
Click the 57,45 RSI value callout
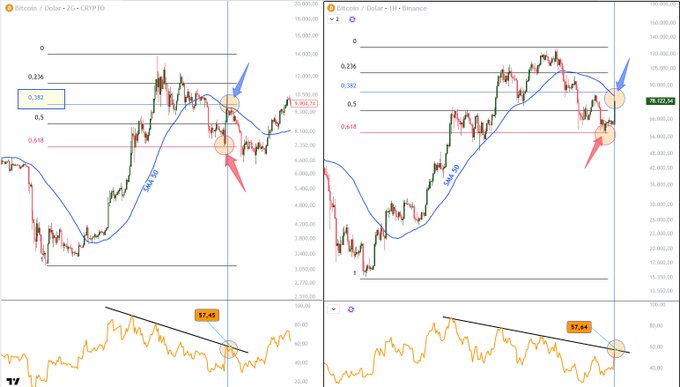coord(207,315)
